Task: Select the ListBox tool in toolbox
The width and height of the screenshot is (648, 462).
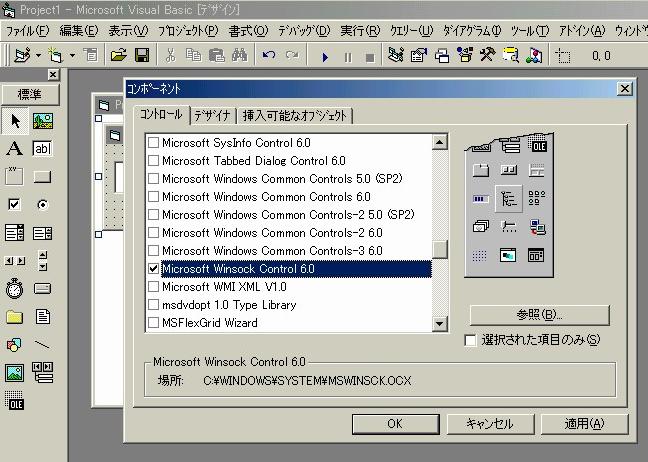Action: [43, 233]
